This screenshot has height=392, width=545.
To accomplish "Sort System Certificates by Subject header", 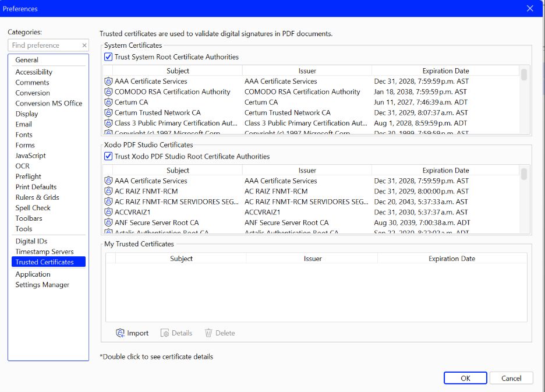I will (x=178, y=70).
